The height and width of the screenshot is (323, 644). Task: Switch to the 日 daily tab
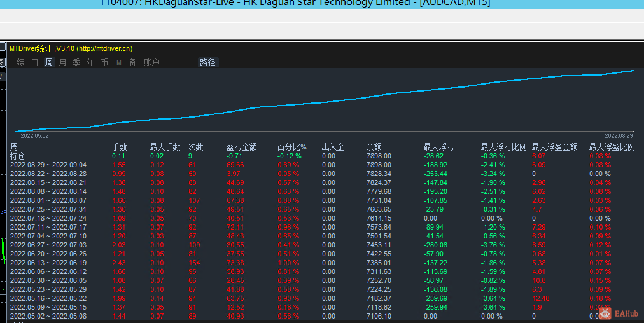pos(35,62)
